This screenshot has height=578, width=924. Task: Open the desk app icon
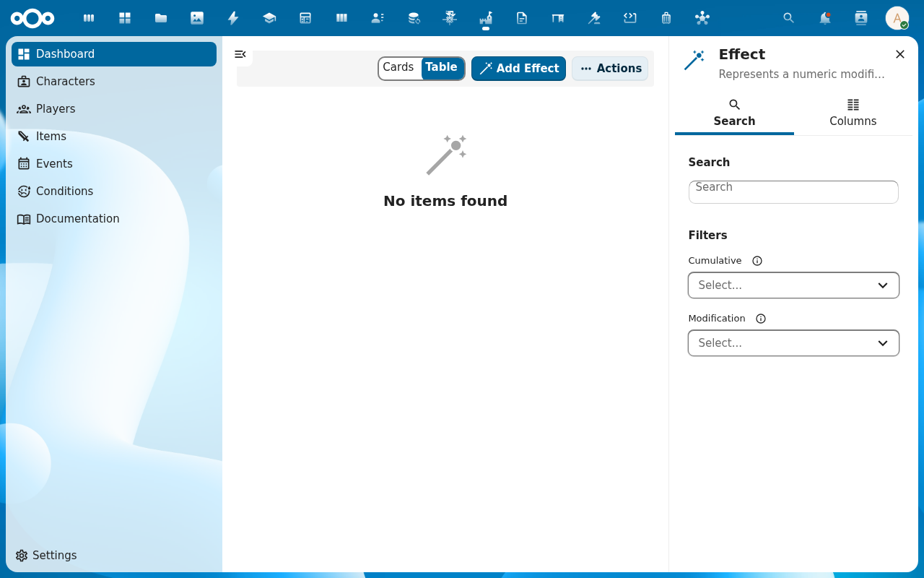(x=558, y=18)
